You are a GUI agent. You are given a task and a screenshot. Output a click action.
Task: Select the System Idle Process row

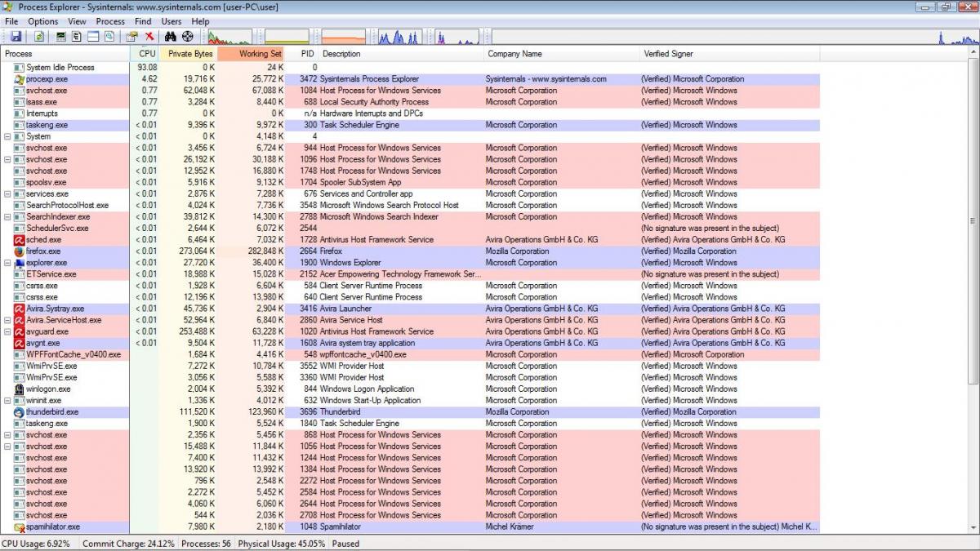(x=410, y=68)
